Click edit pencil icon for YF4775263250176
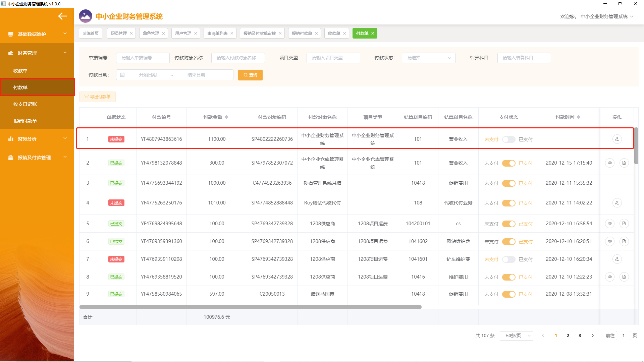 coord(616,203)
